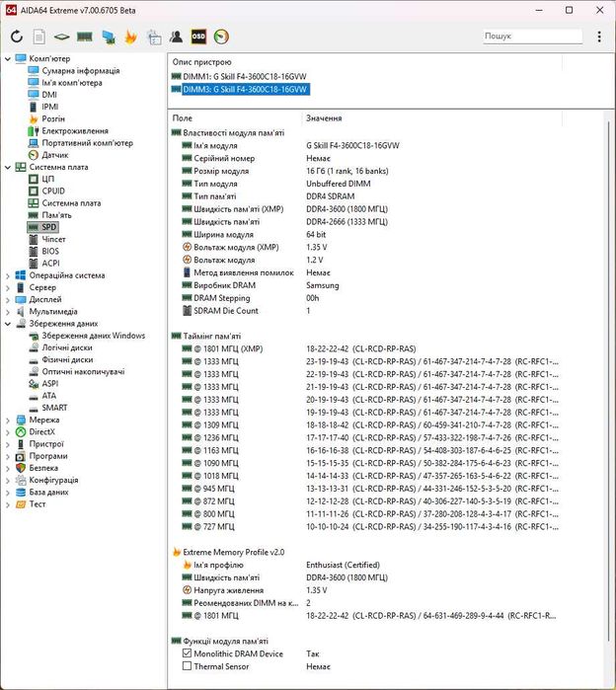This screenshot has width=616, height=690.
Task: Select the Ім'я профілю row
Action: pyautogui.click(x=365, y=565)
